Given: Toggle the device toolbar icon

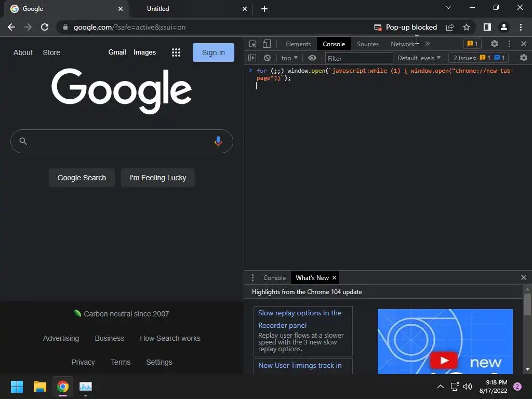Looking at the screenshot, I should 267,44.
